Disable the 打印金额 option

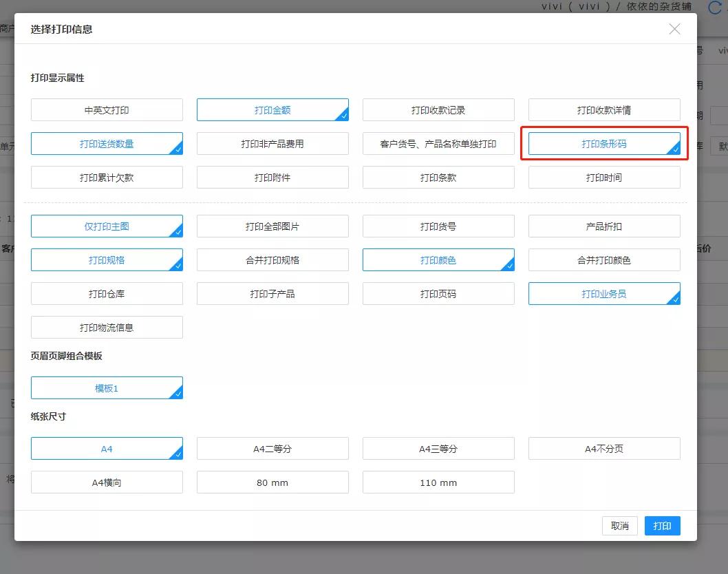click(272, 110)
